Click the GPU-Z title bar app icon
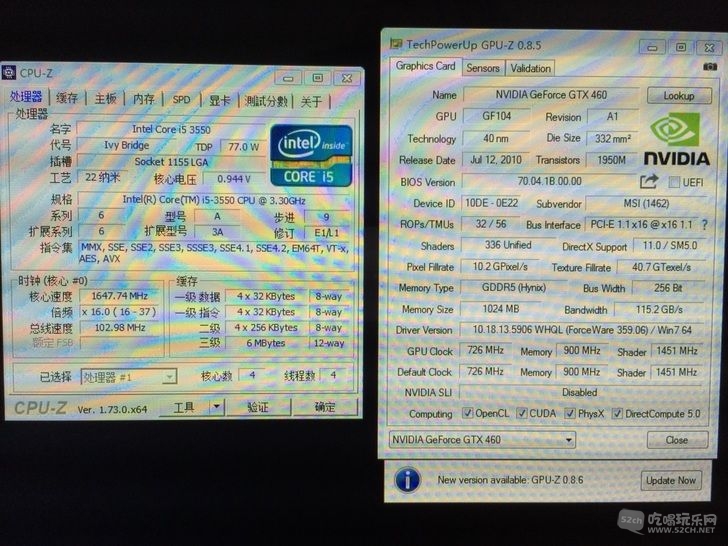The width and height of the screenshot is (728, 546). click(396, 44)
